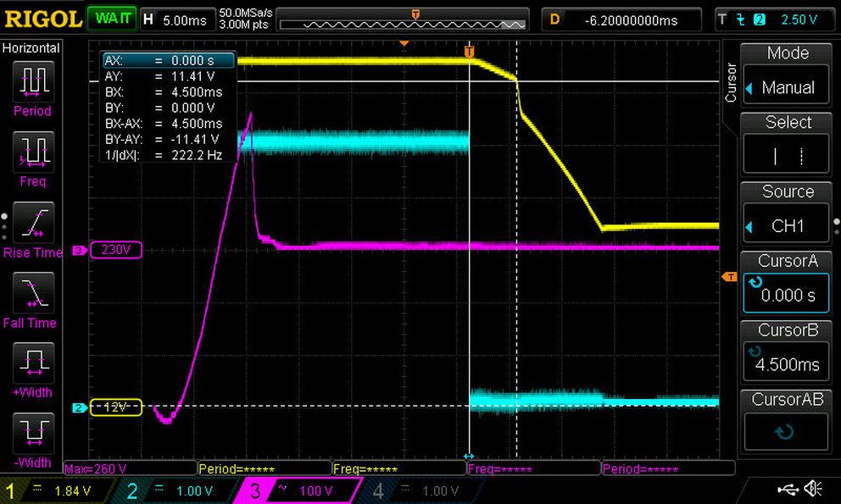Select the -Width measurement icon
Screen dimensions: 841x504
(33, 433)
